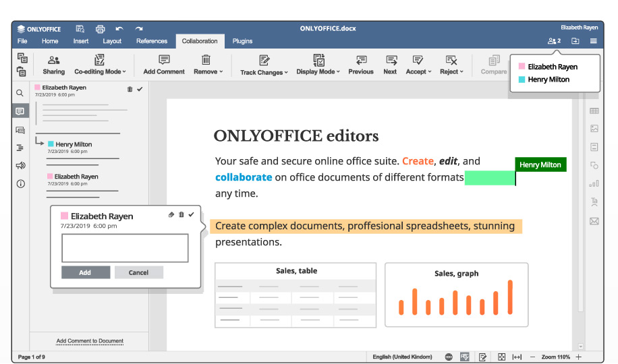Toggle spell checking in status bar
The image size is (618, 364).
pos(465,357)
